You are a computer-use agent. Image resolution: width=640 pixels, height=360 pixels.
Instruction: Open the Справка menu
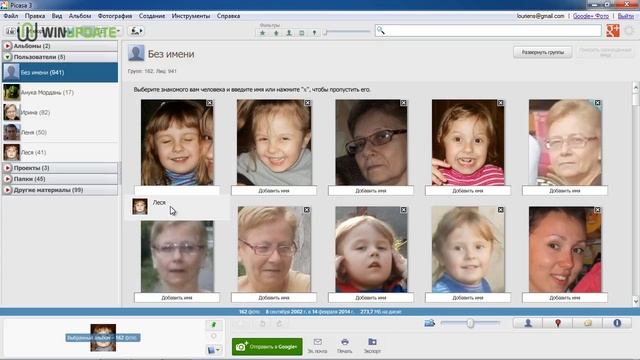(228, 16)
